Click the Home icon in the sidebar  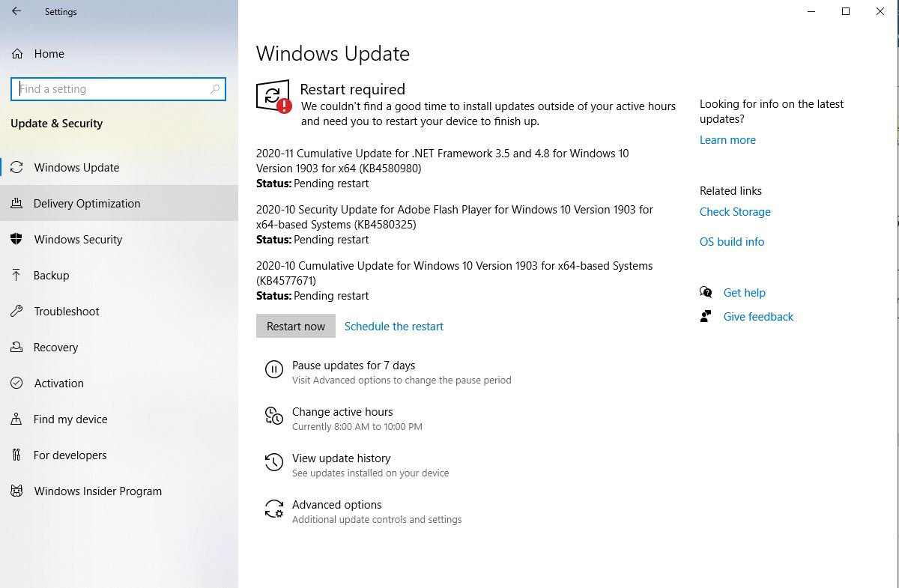[x=16, y=53]
